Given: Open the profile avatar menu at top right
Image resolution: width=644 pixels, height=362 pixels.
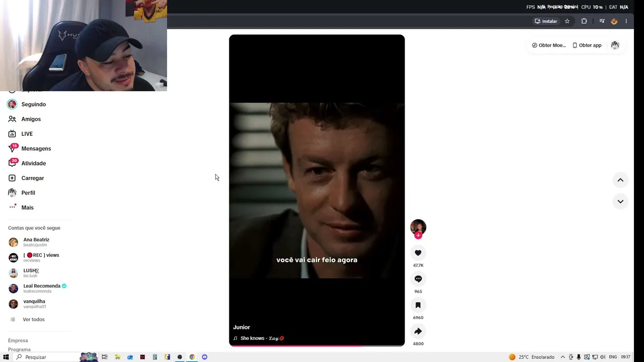Looking at the screenshot, I should click(615, 45).
